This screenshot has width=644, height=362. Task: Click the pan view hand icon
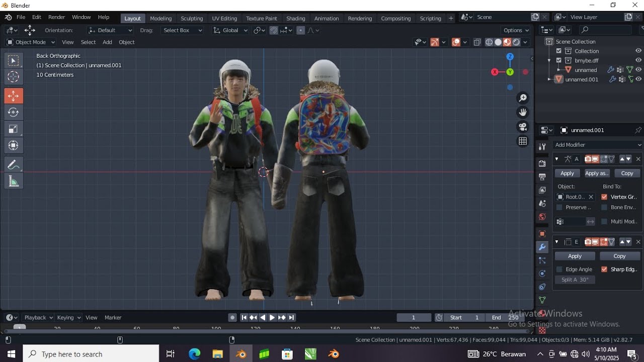pyautogui.click(x=523, y=112)
